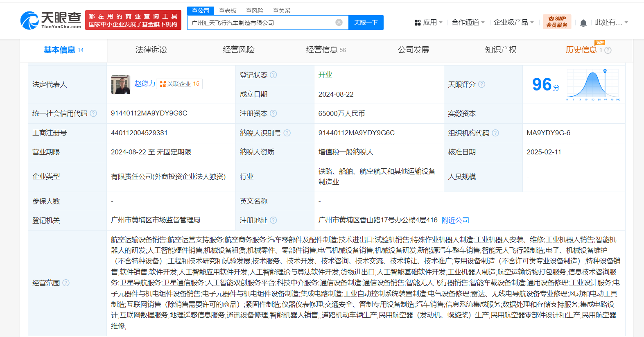This screenshot has width=644, height=337.
Task: Click help icon next to 登记状态
Action: (273, 75)
